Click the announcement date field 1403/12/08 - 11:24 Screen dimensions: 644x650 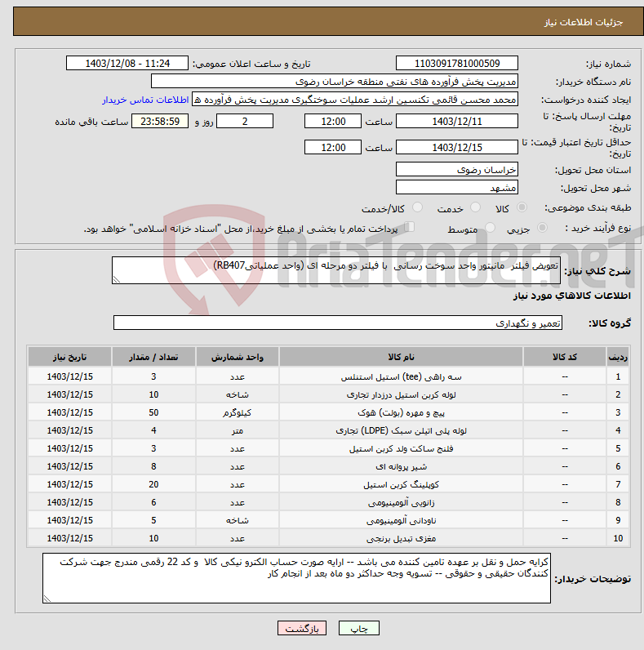coord(127,64)
